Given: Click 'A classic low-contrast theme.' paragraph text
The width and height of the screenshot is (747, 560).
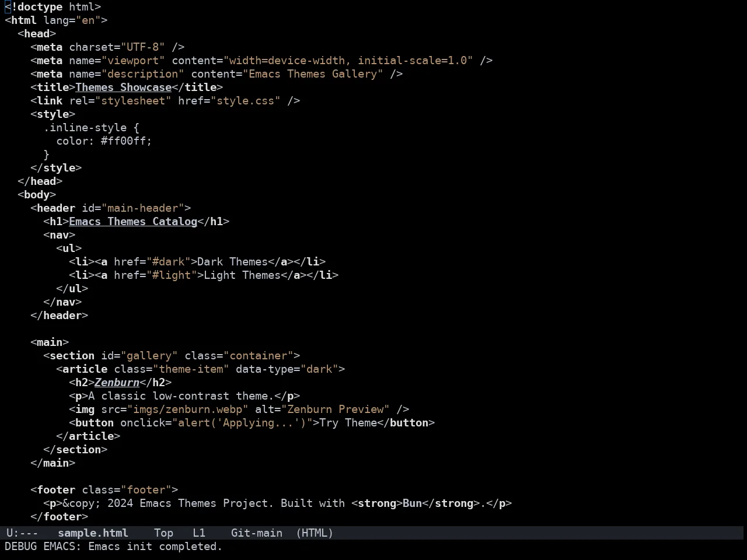Looking at the screenshot, I should pyautogui.click(x=181, y=396).
